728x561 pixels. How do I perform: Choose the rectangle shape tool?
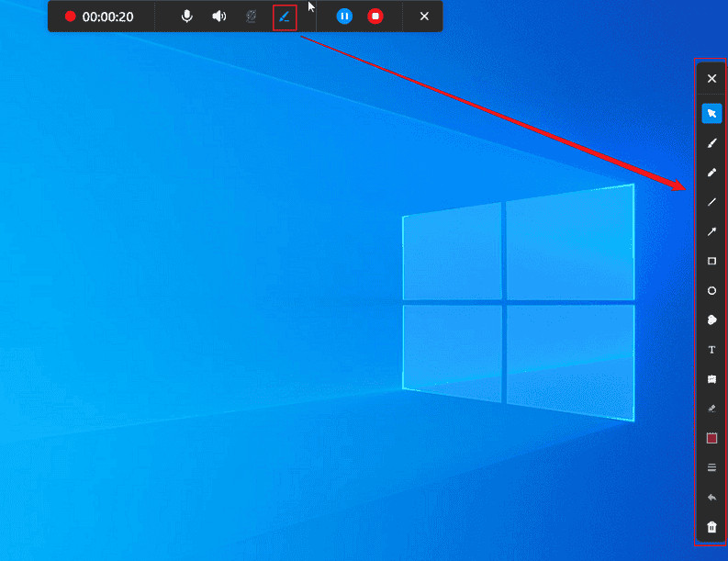pos(711,261)
